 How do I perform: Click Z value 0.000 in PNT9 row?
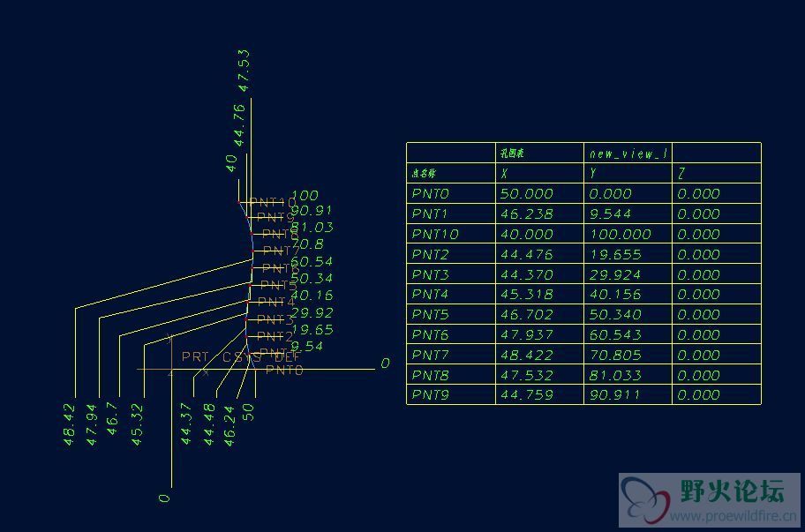click(x=698, y=395)
